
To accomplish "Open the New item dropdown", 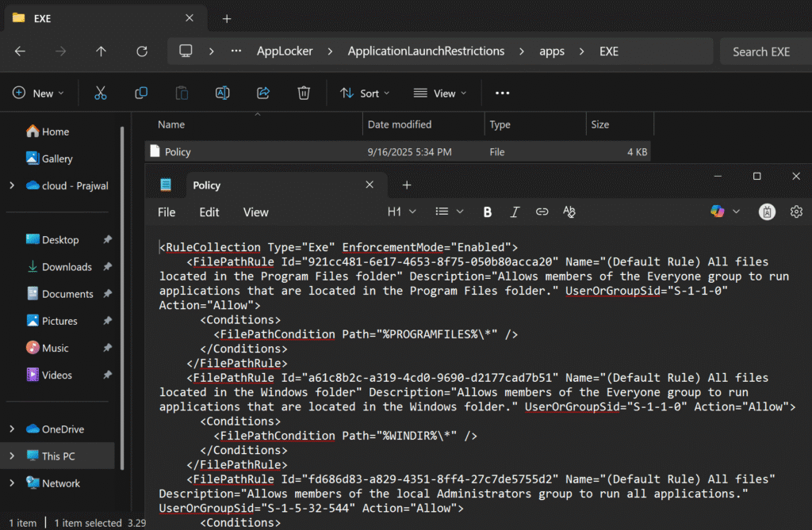I will coord(38,93).
